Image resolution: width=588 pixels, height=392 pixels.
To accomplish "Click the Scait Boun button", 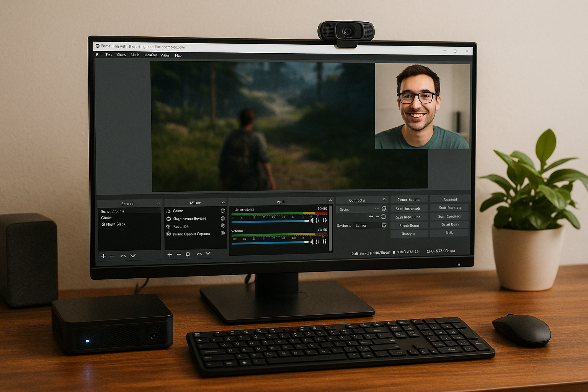I will click(x=450, y=224).
